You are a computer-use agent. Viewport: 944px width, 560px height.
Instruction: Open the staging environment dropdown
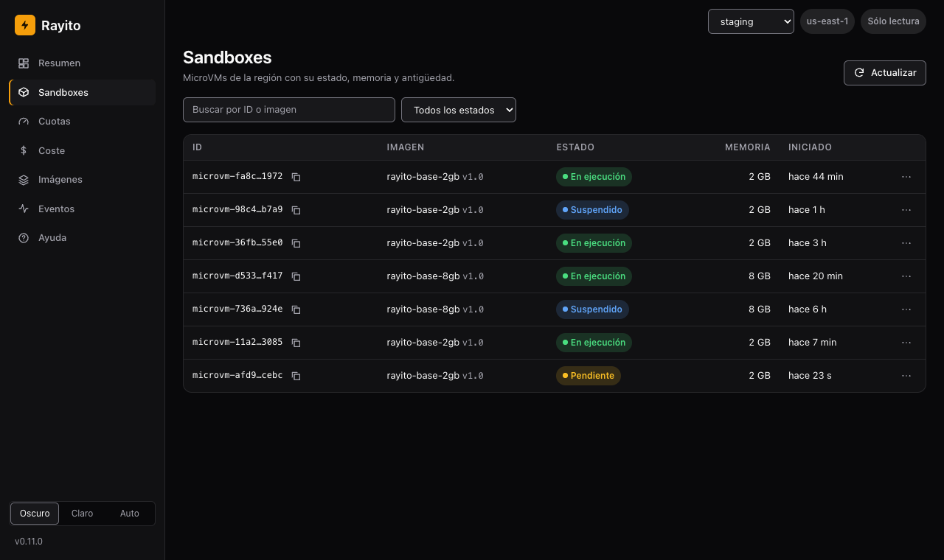tap(751, 21)
